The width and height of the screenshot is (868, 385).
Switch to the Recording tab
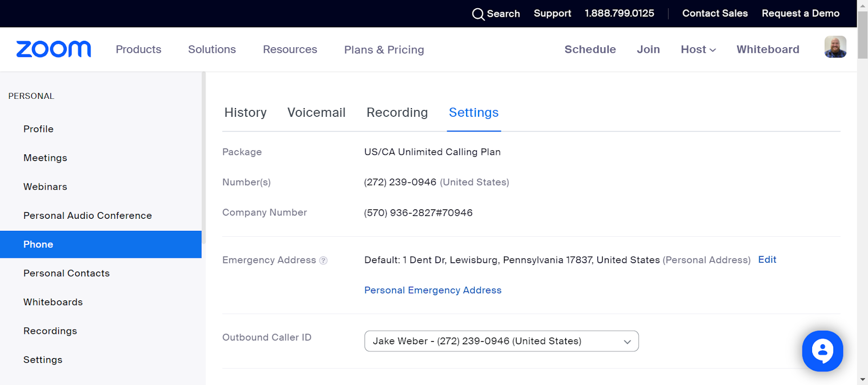click(x=397, y=112)
